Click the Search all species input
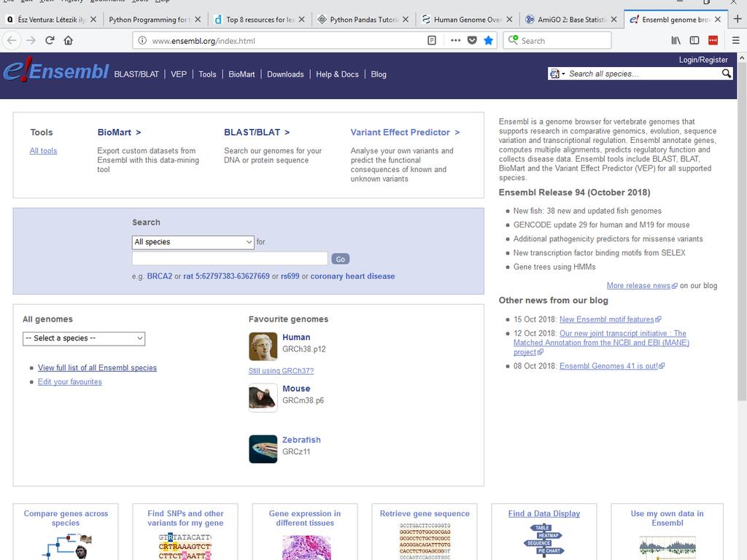This screenshot has height=560, width=747. click(643, 74)
